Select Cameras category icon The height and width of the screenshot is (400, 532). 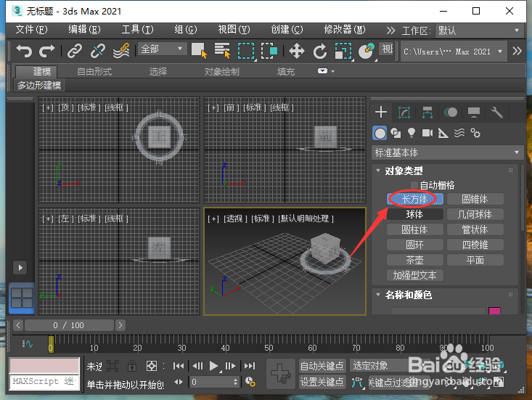click(427, 133)
